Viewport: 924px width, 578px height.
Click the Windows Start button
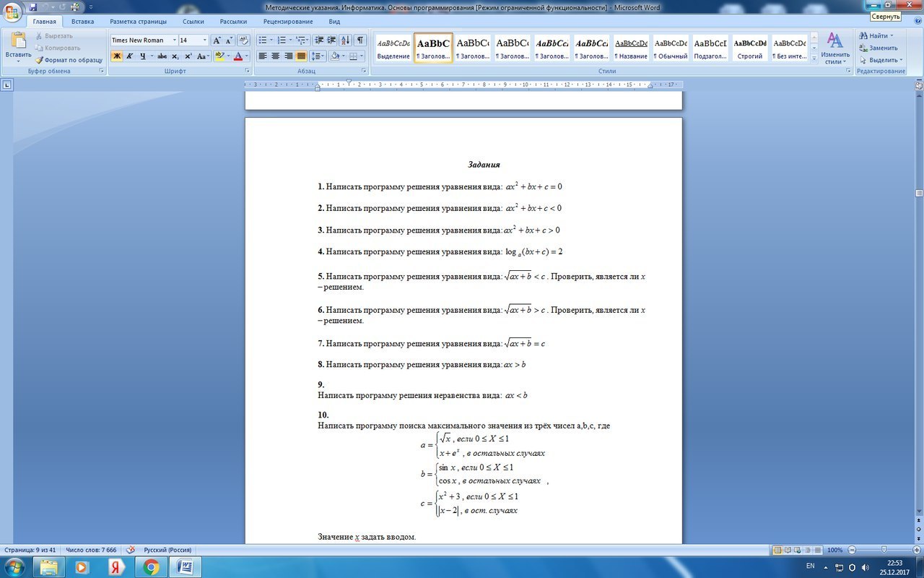point(14,567)
